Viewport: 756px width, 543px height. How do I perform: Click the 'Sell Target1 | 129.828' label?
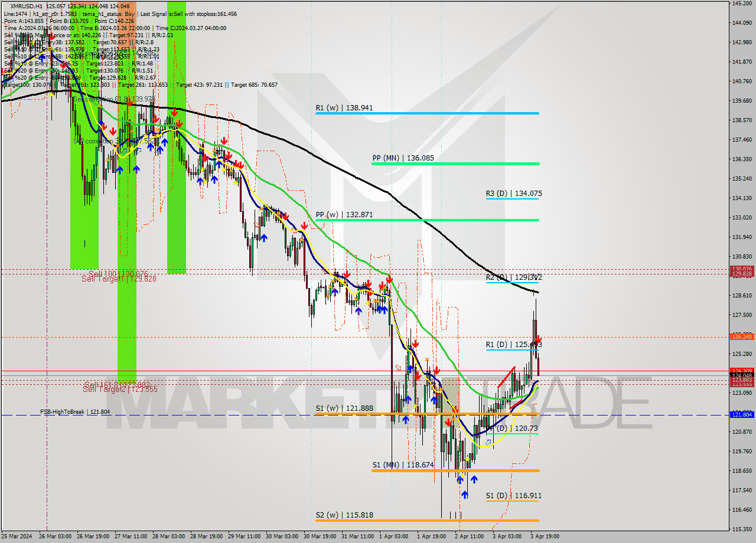119,279
